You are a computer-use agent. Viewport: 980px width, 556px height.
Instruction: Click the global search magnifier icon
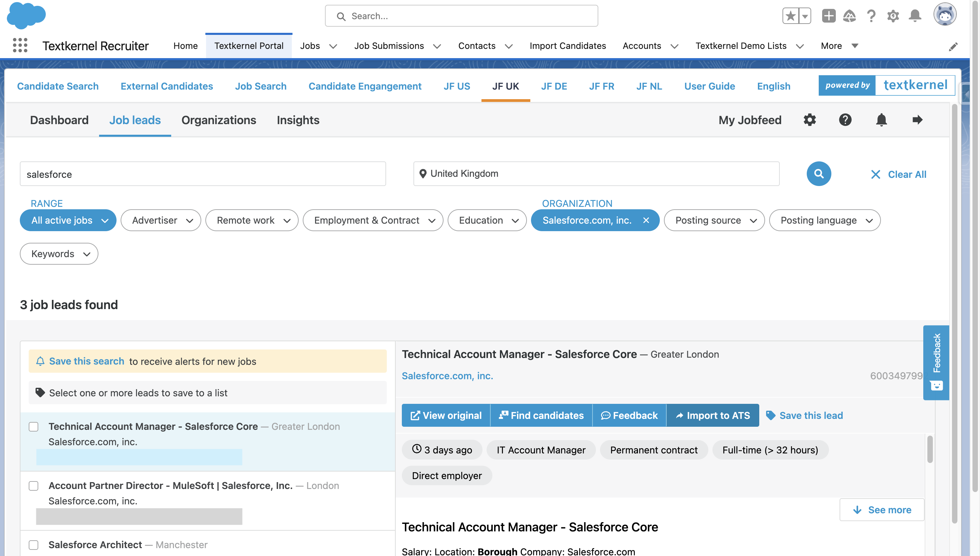(341, 16)
